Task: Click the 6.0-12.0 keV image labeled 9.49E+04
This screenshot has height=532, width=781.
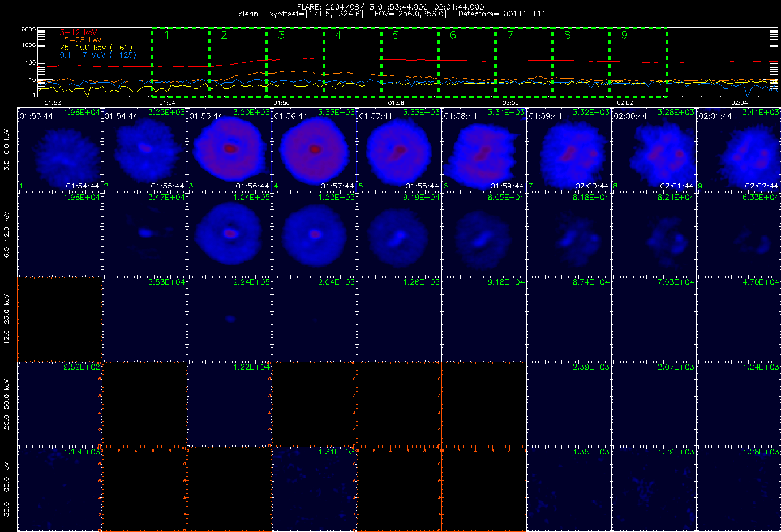Action: click(x=400, y=234)
